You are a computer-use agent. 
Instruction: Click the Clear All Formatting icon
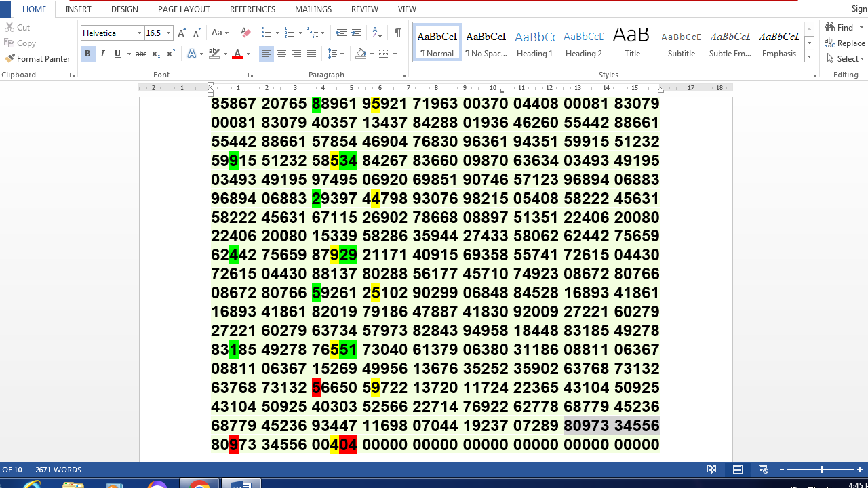coord(245,33)
